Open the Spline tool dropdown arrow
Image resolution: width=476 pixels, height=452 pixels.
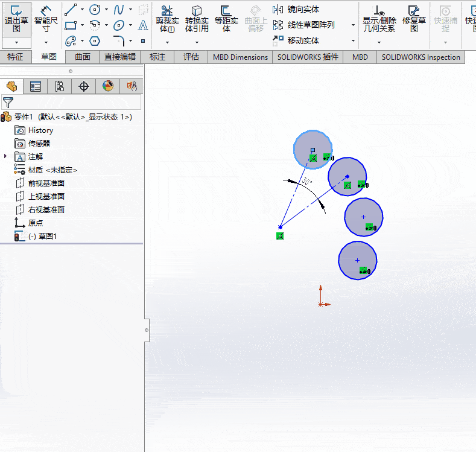tap(130, 10)
